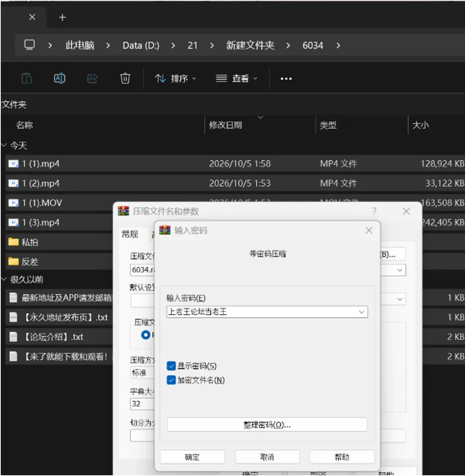465x476 pixels.
Task: Click the 整理密码(O)... button
Action: (x=267, y=425)
